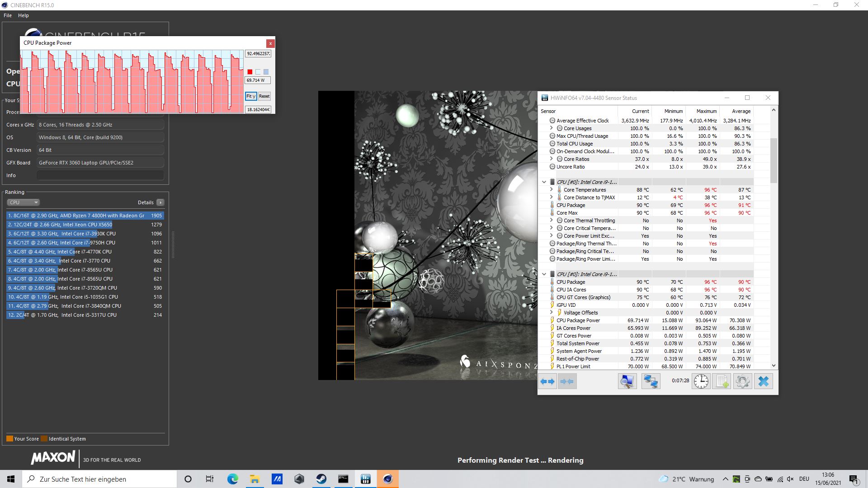This screenshot has width=868, height=488.
Task: Click the expand layout arrows button in HWiNFO
Action: point(547,381)
